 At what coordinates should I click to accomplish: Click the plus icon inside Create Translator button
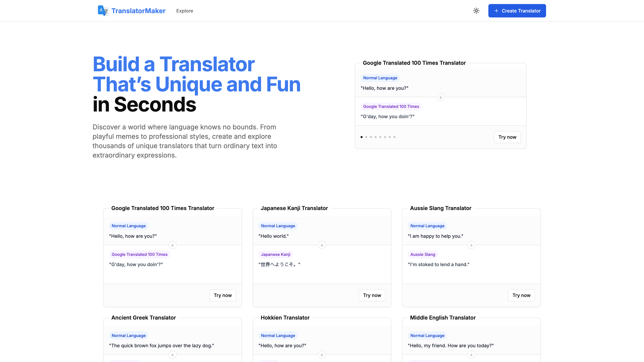tap(496, 11)
